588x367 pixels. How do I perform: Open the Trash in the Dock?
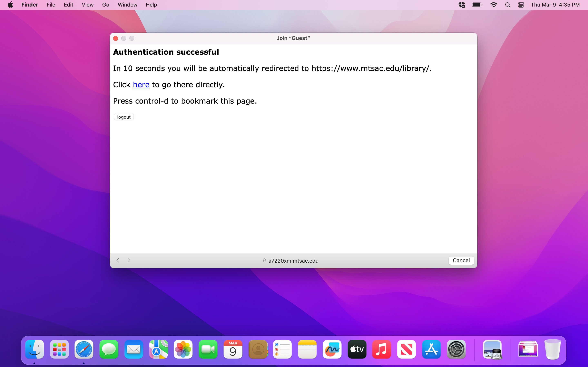click(x=552, y=349)
